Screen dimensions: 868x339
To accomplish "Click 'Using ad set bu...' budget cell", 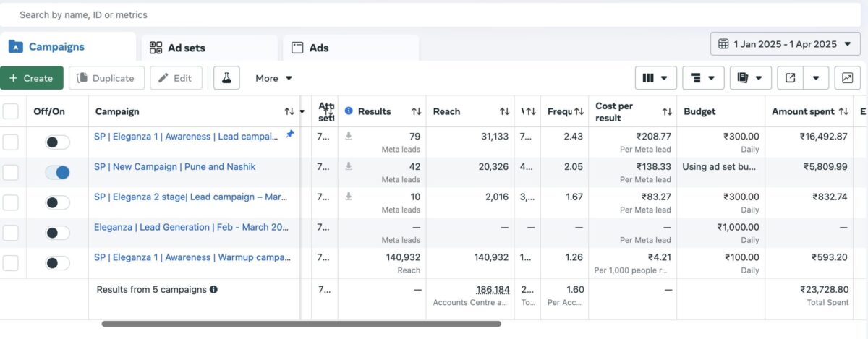I will pyautogui.click(x=720, y=172).
